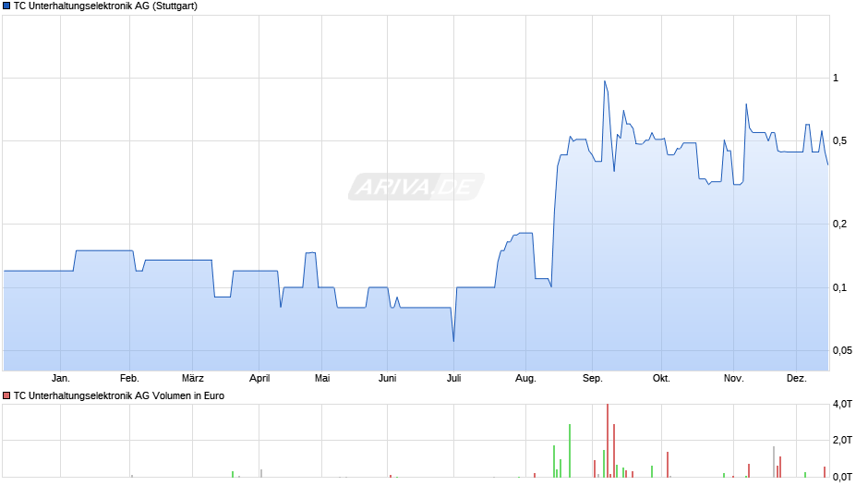The width and height of the screenshot is (868, 486).
Task: Click the 'Feb.' month label
Action: [x=129, y=379]
